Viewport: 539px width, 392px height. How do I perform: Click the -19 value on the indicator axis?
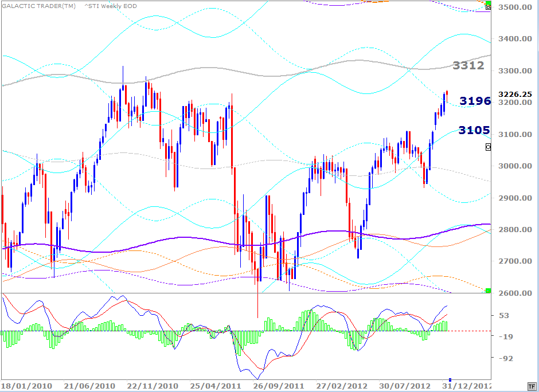point(506,336)
